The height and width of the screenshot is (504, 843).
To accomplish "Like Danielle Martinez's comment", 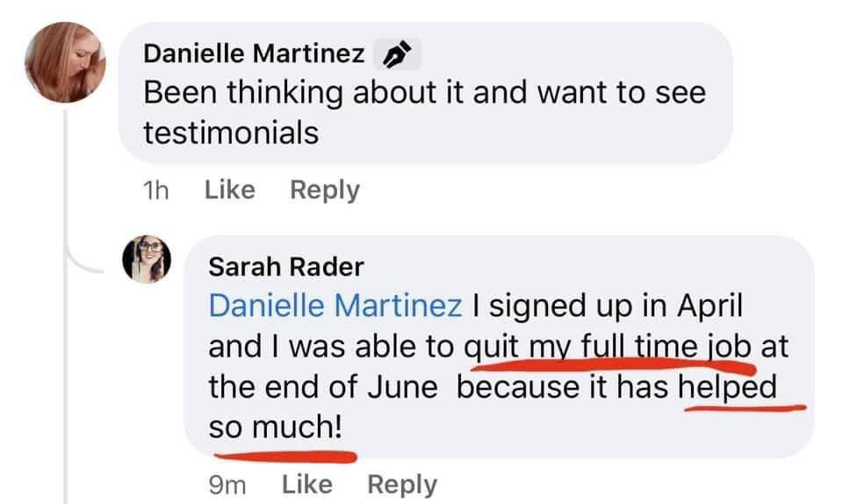I will [229, 190].
